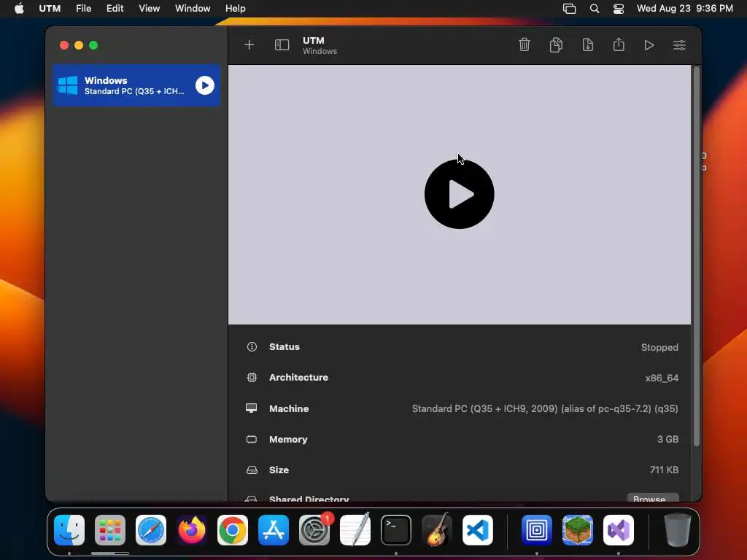This screenshot has height=560, width=747.
Task: Open the Trash from the Dock
Action: coord(678,530)
